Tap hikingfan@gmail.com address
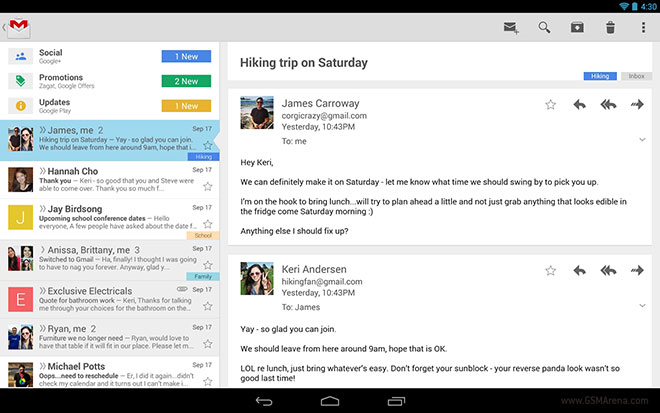The height and width of the screenshot is (413, 660). [322, 281]
